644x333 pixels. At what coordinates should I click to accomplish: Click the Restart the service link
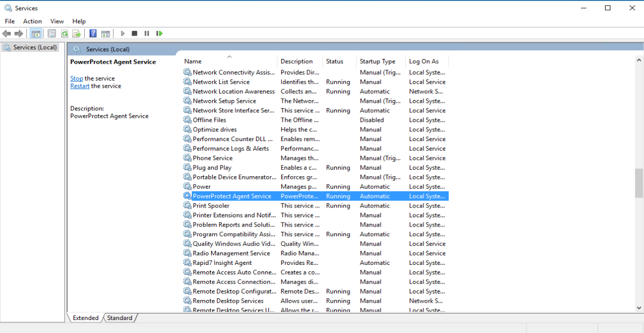coord(80,86)
